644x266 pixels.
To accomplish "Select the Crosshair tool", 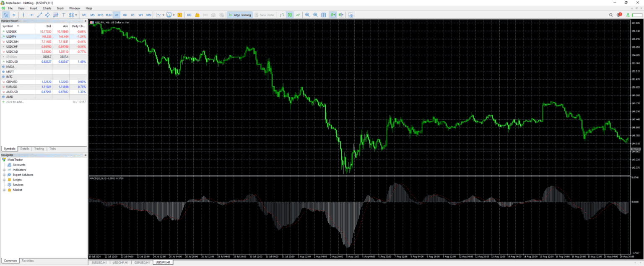I will point(13,15).
